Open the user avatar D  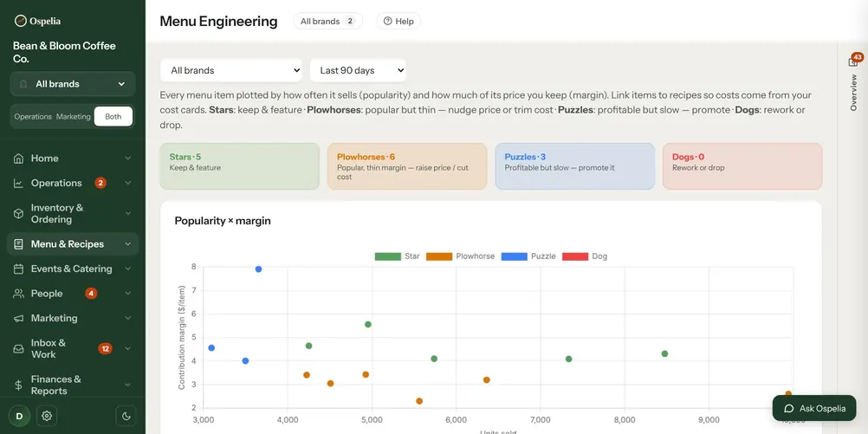point(19,416)
